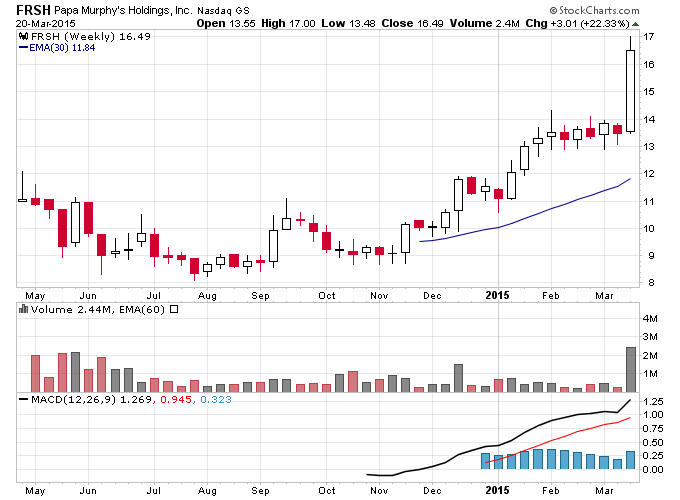The width and height of the screenshot is (680, 500).
Task: Click the Volume 2.44M, EMA(60) panel label
Action: click(x=98, y=309)
